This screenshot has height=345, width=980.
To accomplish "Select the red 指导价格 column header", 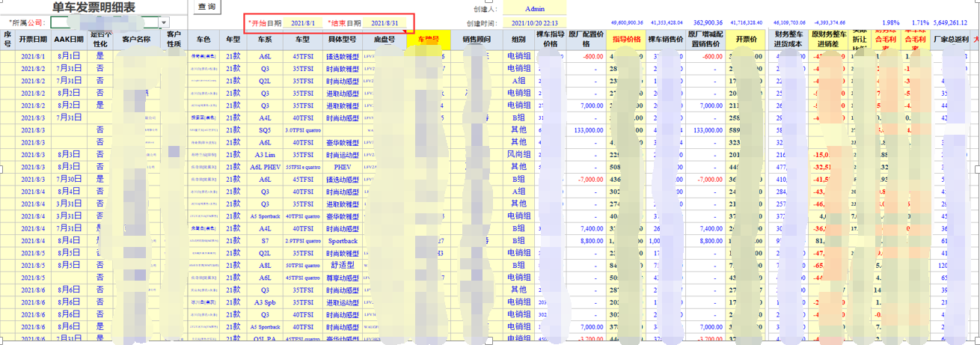I will point(625,40).
